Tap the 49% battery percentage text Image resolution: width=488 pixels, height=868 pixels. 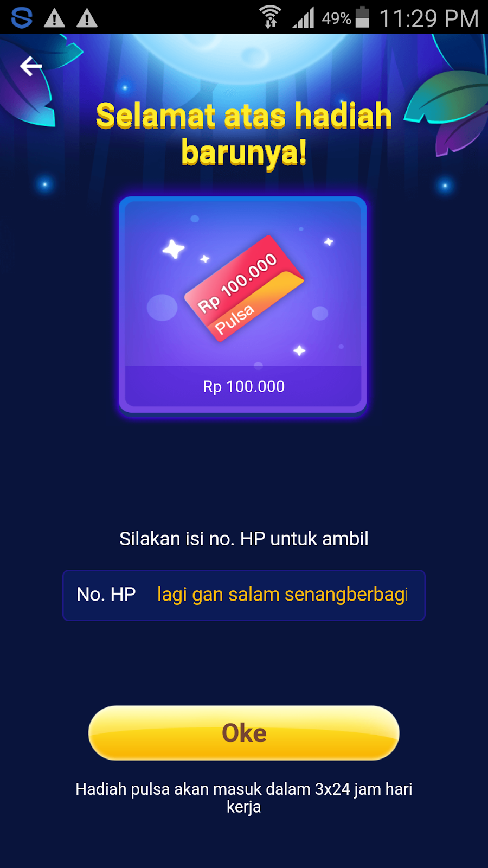point(336,18)
